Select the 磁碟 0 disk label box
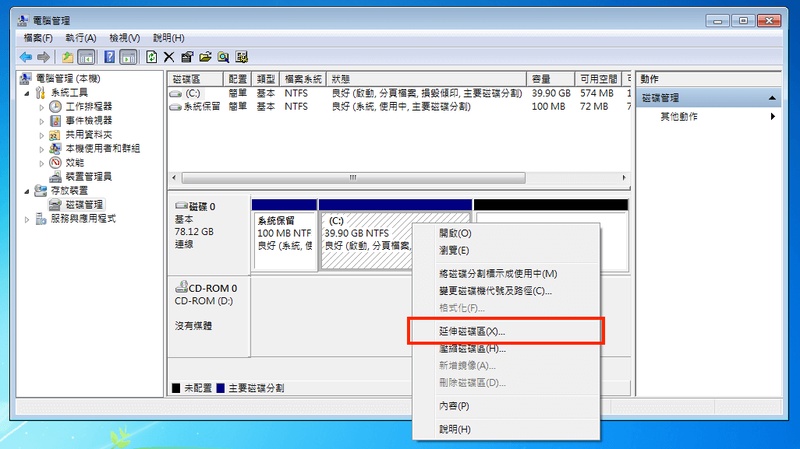 click(209, 235)
